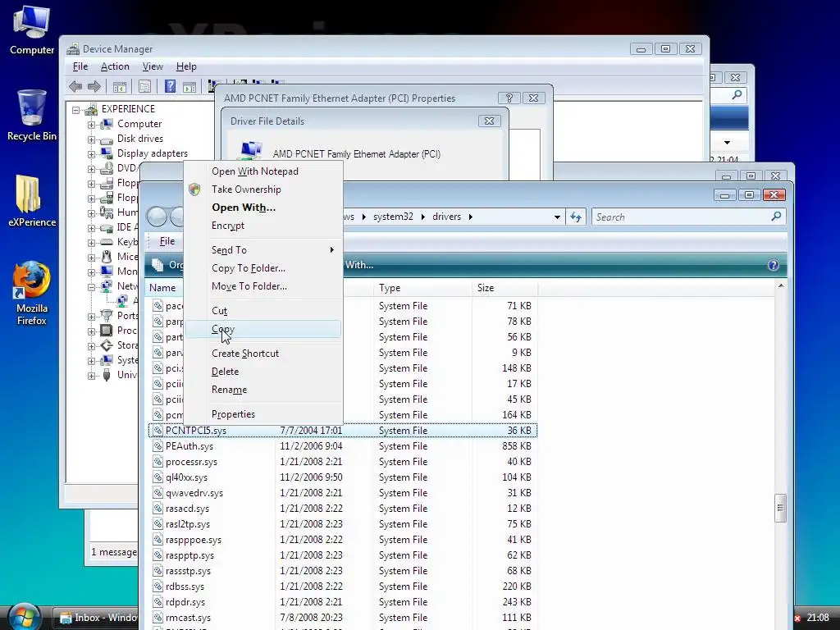Sort files by the Type column header
840x630 pixels.
pyautogui.click(x=422, y=288)
